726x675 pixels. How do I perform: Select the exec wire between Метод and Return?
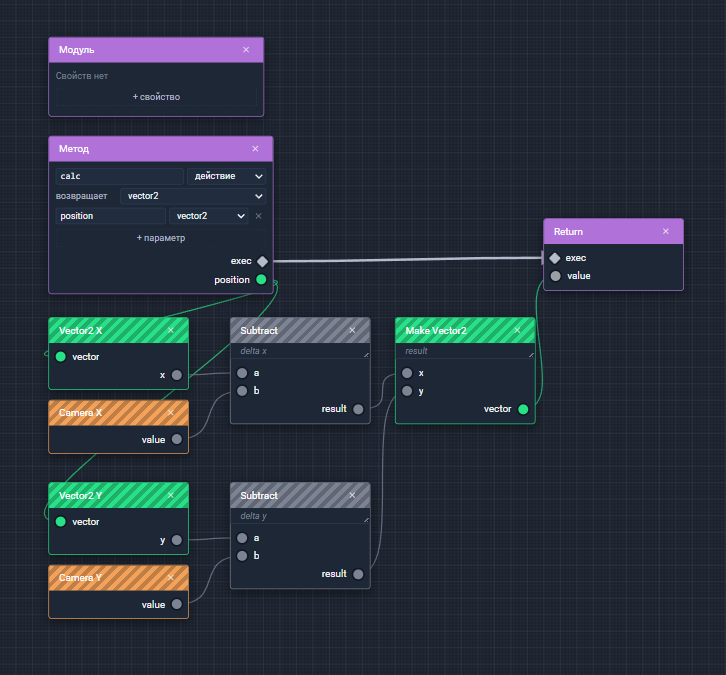pyautogui.click(x=407, y=259)
